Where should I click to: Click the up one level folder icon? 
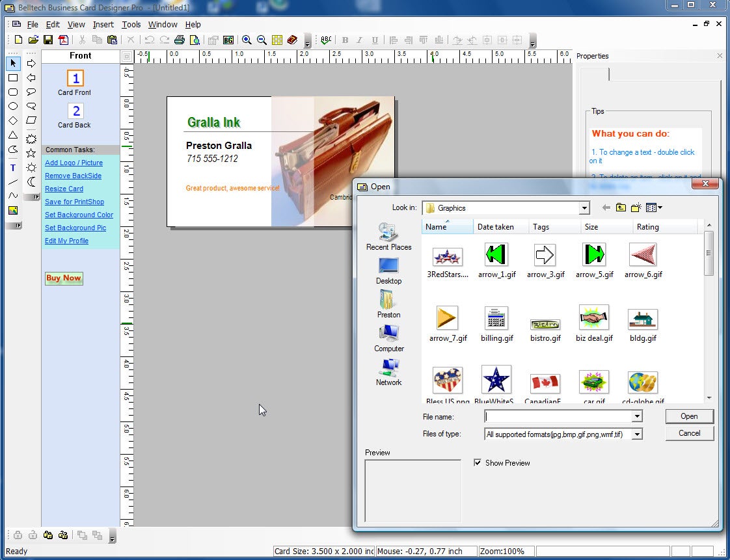click(621, 207)
